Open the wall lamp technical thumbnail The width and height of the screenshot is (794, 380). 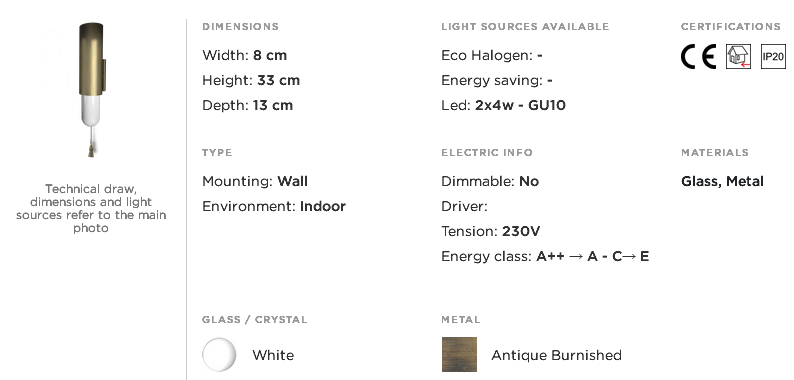[92, 90]
